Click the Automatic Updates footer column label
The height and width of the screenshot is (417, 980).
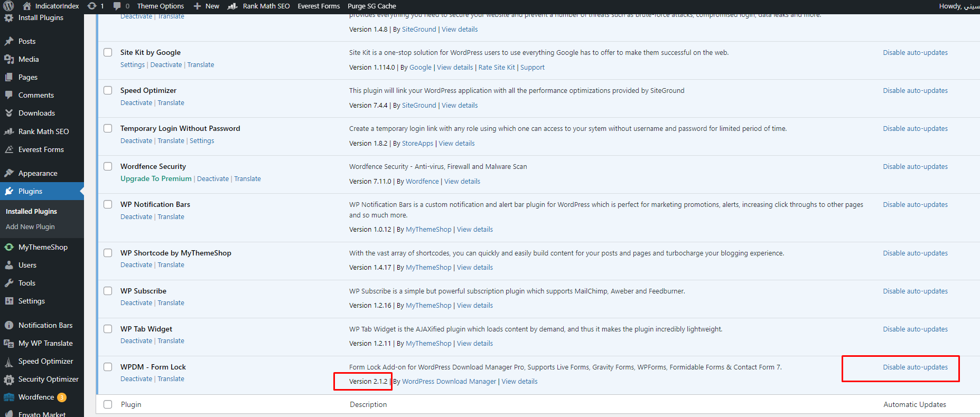click(914, 404)
